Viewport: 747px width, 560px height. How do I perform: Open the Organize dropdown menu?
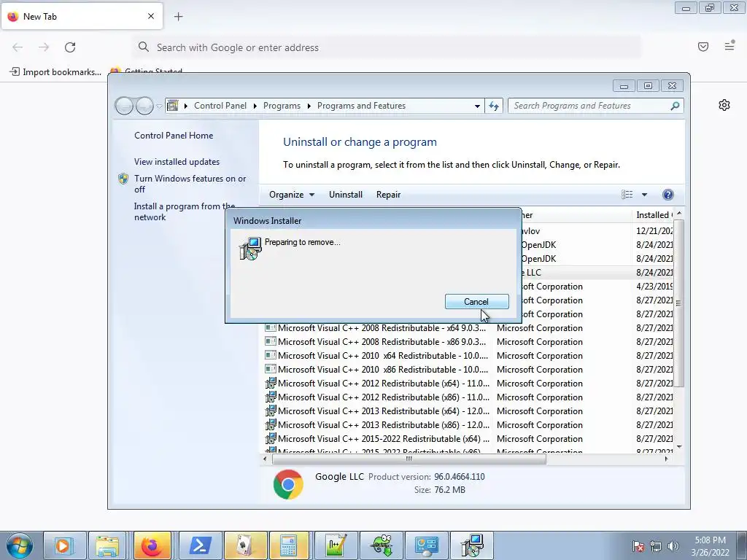coord(292,194)
